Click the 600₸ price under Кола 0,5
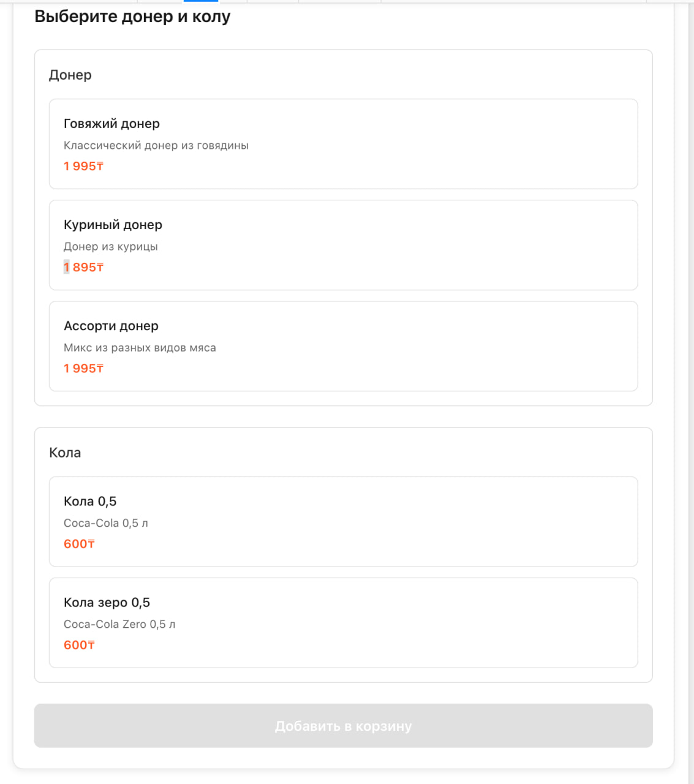The width and height of the screenshot is (694, 784). click(x=79, y=544)
